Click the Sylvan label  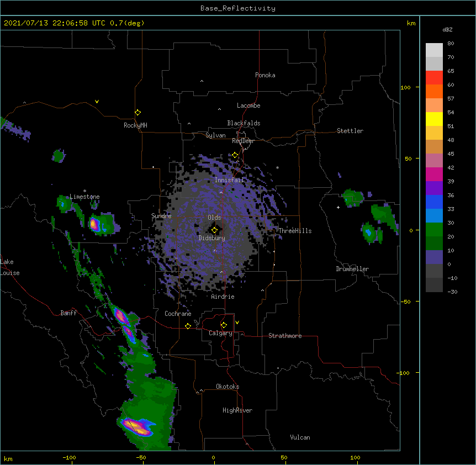[215, 135]
